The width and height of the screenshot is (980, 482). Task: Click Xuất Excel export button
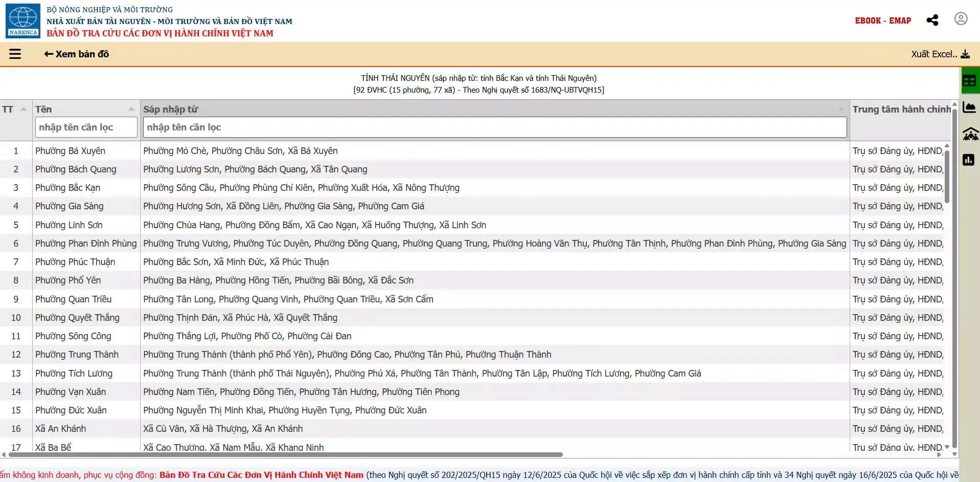(940, 54)
